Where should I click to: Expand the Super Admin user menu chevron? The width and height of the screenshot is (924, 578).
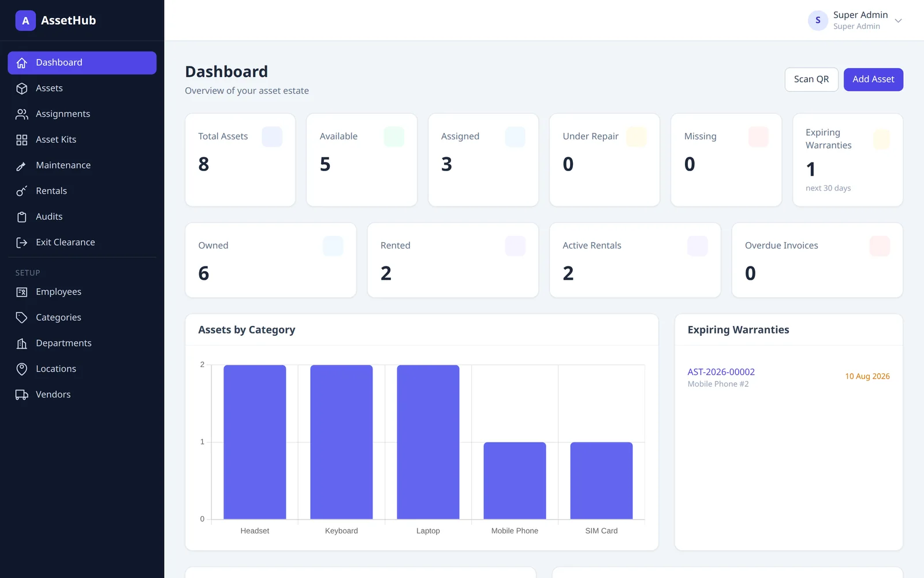(x=898, y=21)
